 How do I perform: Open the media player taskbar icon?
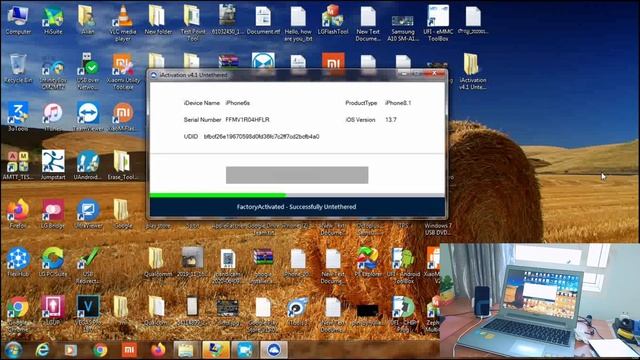(71, 350)
